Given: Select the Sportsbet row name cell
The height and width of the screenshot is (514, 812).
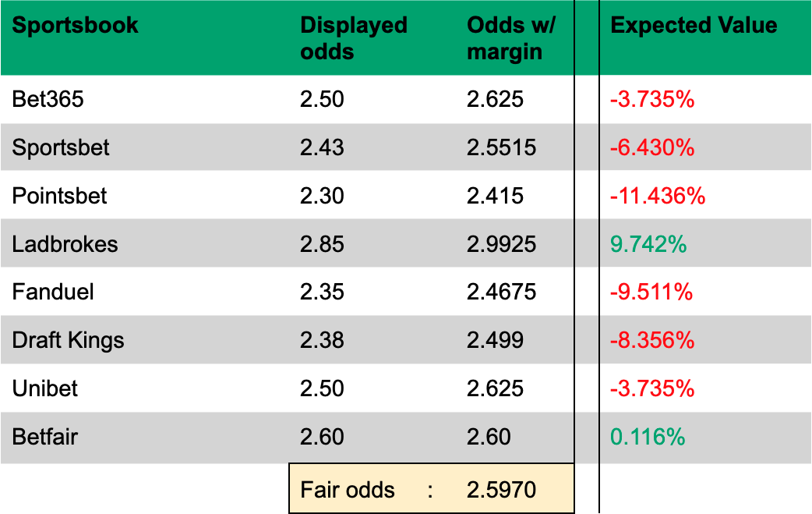Looking at the screenshot, I should coord(61,147).
